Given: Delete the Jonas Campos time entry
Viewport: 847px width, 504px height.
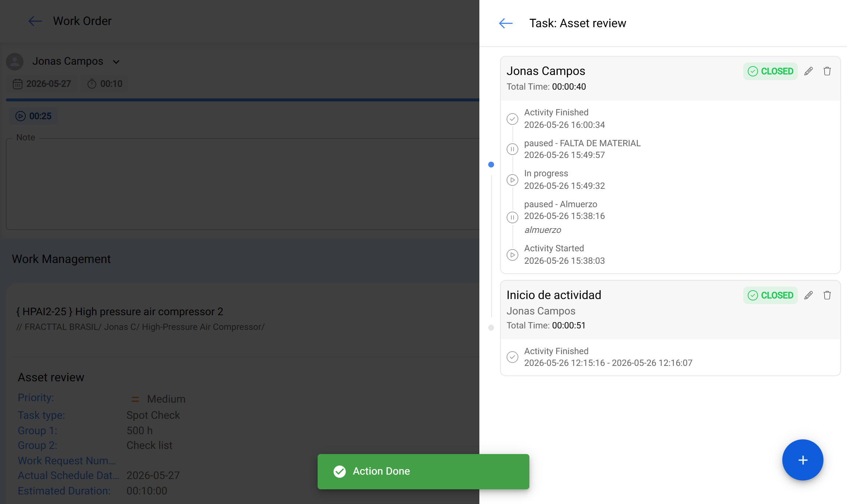Looking at the screenshot, I should (827, 71).
